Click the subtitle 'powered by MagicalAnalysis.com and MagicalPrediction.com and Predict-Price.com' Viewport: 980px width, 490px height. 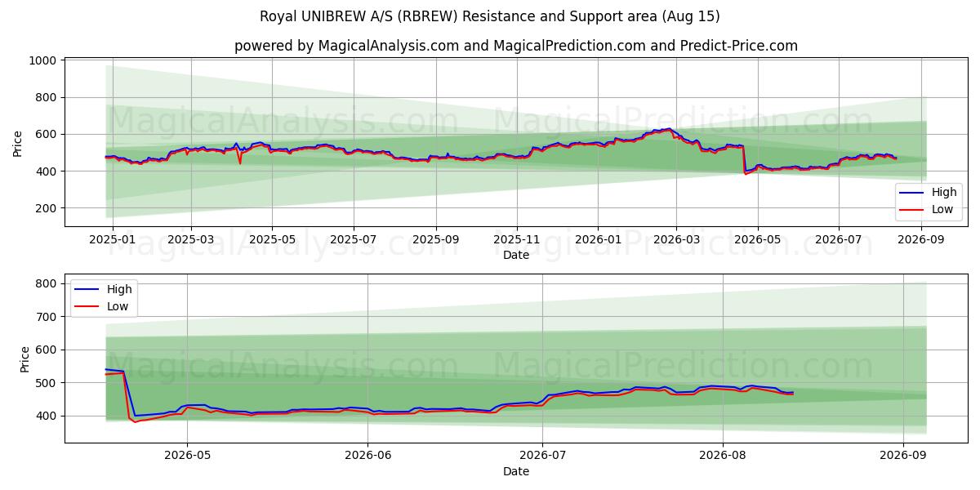516,46
